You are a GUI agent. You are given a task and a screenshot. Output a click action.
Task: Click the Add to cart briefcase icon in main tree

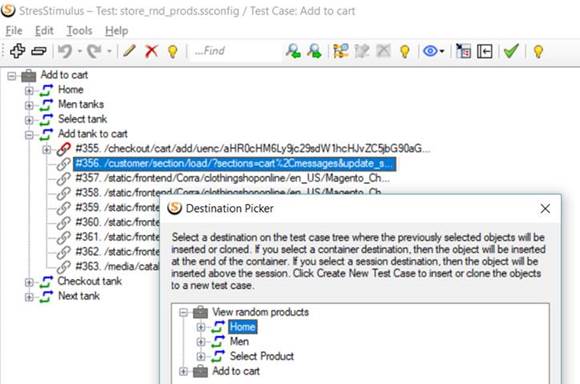coord(28,76)
